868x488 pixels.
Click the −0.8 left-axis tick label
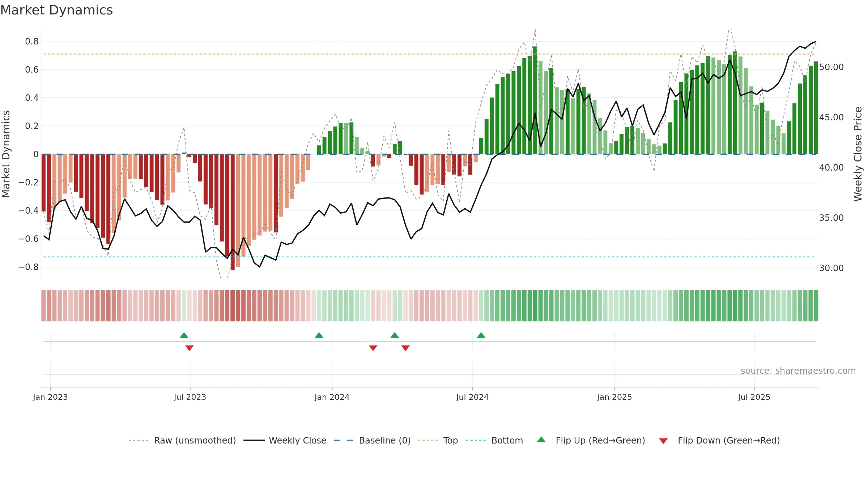coord(29,267)
